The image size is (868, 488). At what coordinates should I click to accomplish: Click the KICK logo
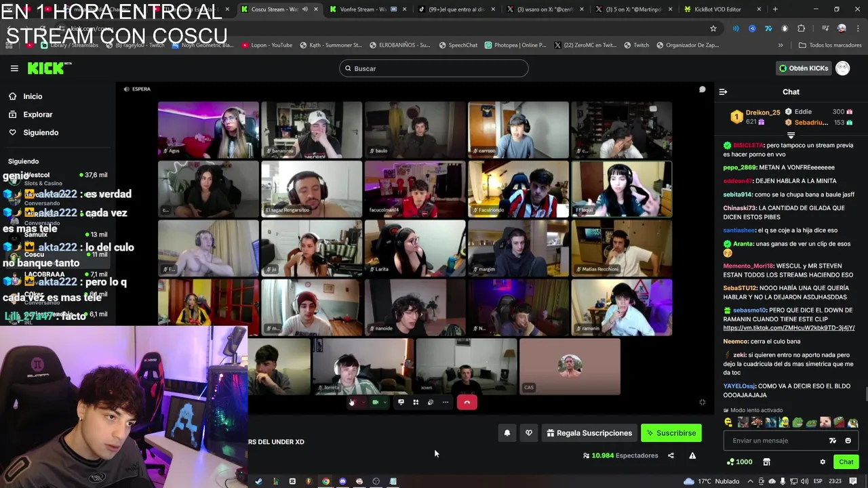point(49,68)
